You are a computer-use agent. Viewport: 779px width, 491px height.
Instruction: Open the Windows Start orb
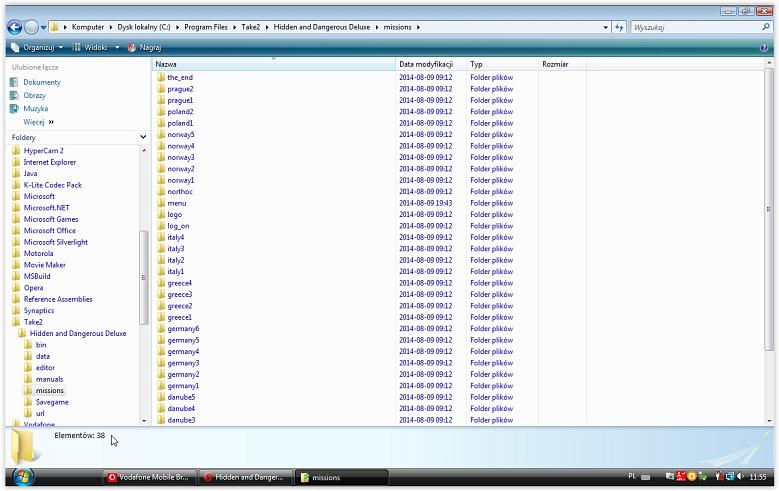coord(23,477)
